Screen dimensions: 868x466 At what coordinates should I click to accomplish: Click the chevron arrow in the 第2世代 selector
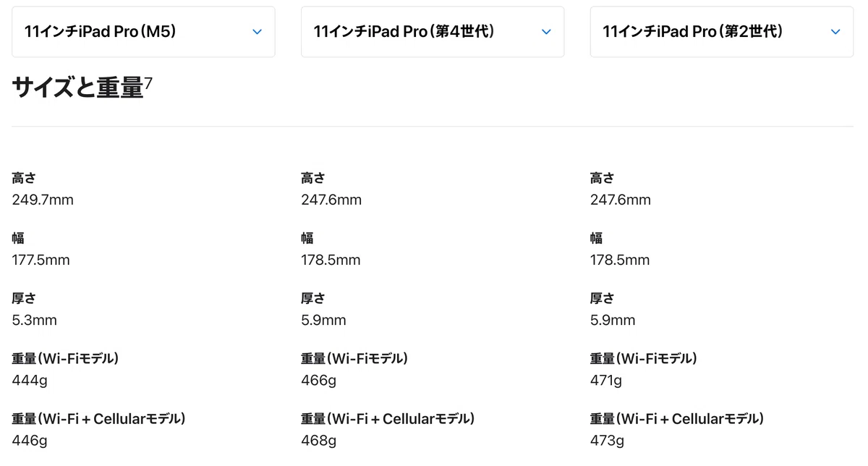(x=835, y=32)
